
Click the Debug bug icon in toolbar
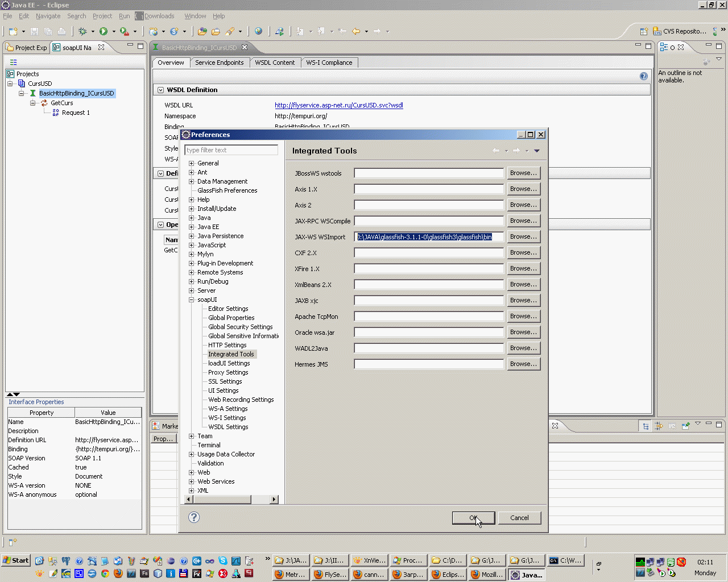point(82,32)
